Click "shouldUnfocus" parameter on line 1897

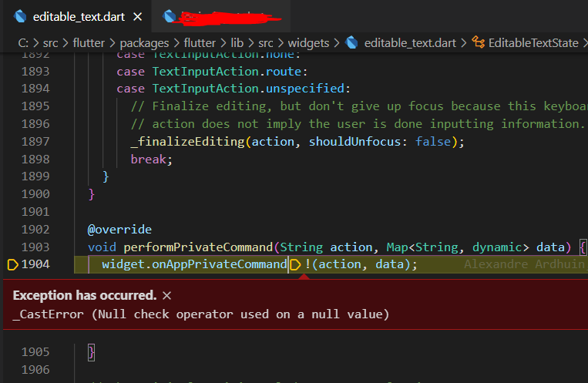354,142
